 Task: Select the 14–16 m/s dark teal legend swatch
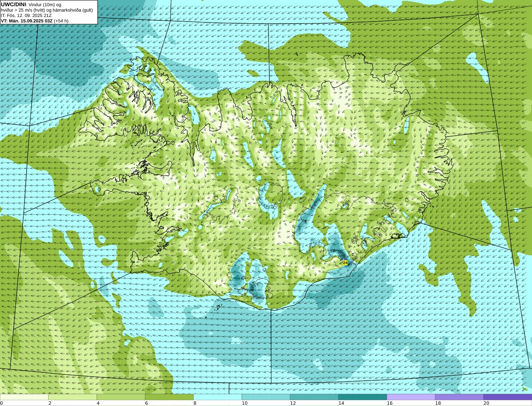point(362,397)
